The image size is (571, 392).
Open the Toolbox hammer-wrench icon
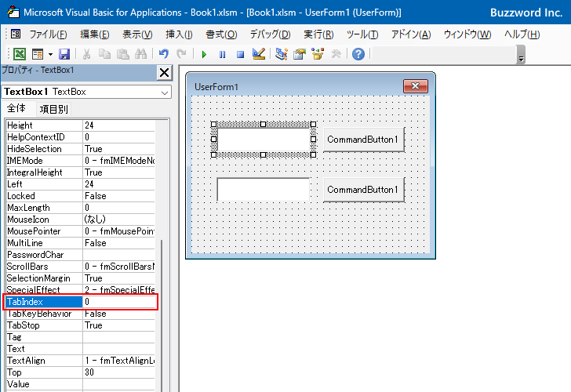(336, 54)
